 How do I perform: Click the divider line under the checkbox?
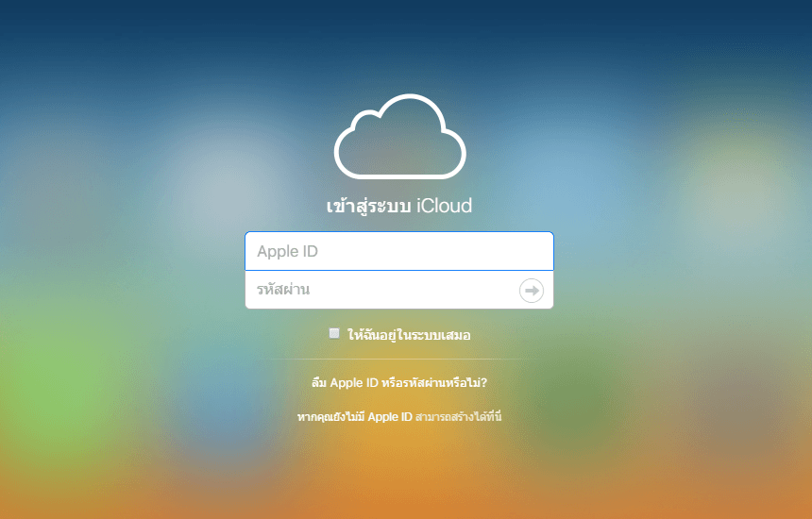point(398,360)
